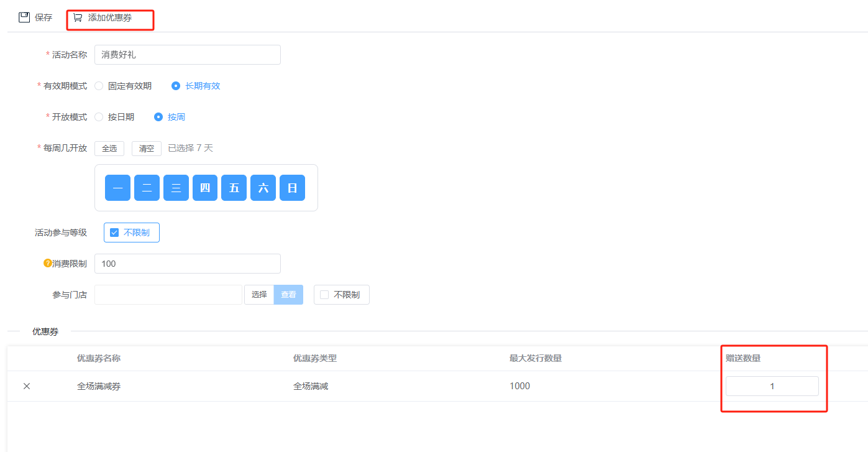Toggle Sunday (日) weekday tile
This screenshot has height=452, width=868.
tap(292, 188)
